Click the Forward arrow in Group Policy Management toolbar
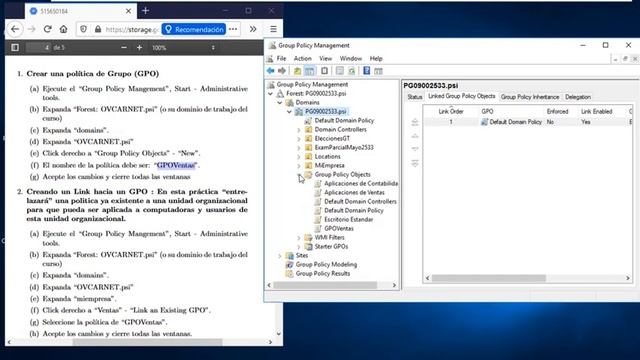640x360 pixels. [x=282, y=71]
